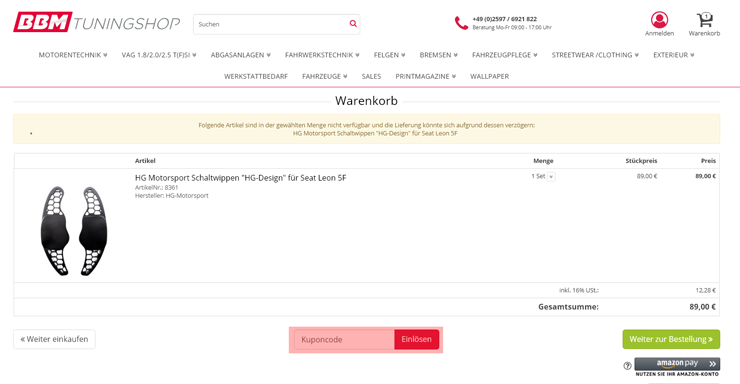740x384 pixels.
Task: Click the Hersteller: HG-Motorsport text
Action: (x=172, y=195)
